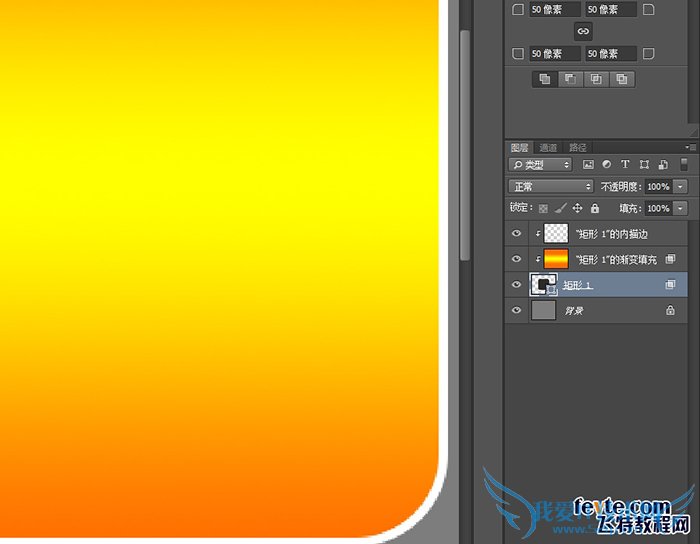Image resolution: width=700 pixels, height=544 pixels.
Task: Click the 填充 100% value field
Action: click(659, 208)
